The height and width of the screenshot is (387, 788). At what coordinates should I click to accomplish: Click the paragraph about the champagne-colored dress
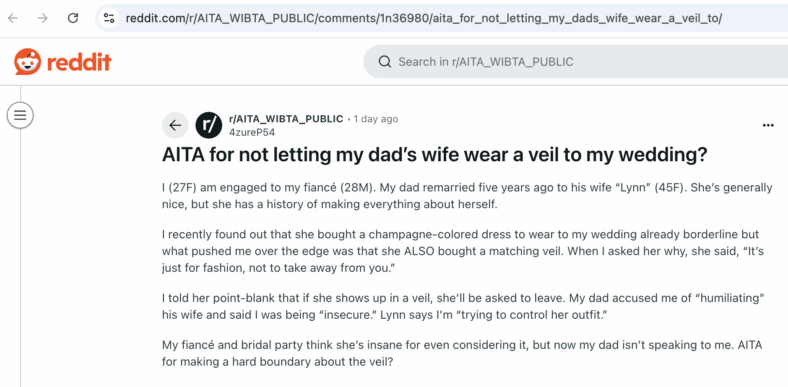(x=463, y=251)
